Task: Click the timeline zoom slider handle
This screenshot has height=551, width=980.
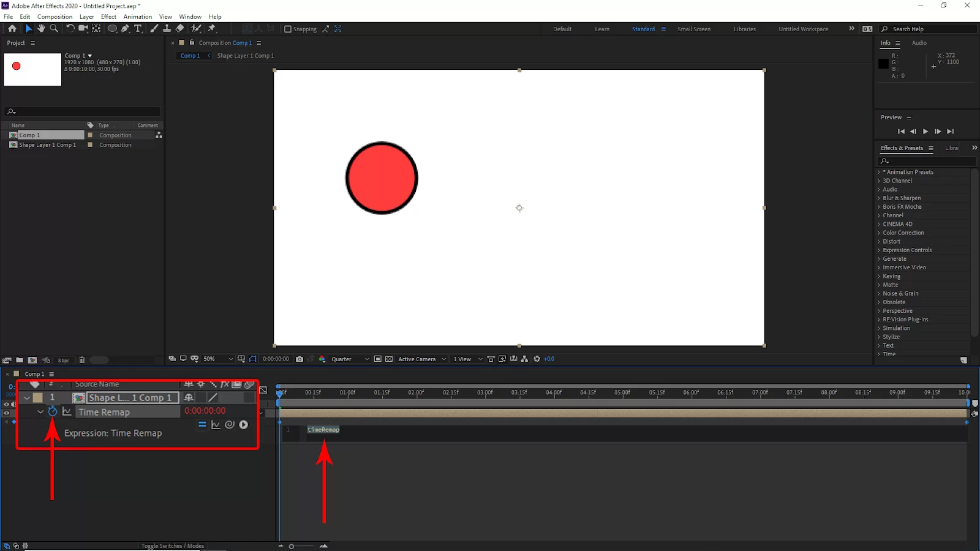Action: click(x=292, y=546)
